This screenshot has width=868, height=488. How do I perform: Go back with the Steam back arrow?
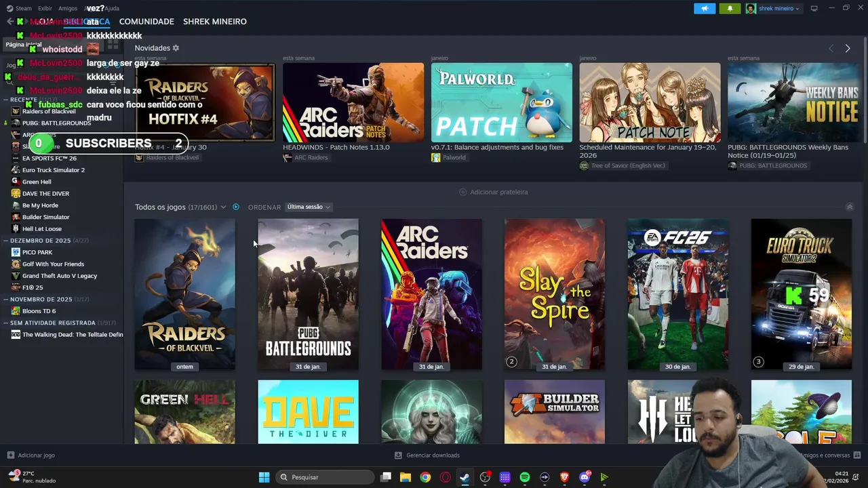pos(10,22)
